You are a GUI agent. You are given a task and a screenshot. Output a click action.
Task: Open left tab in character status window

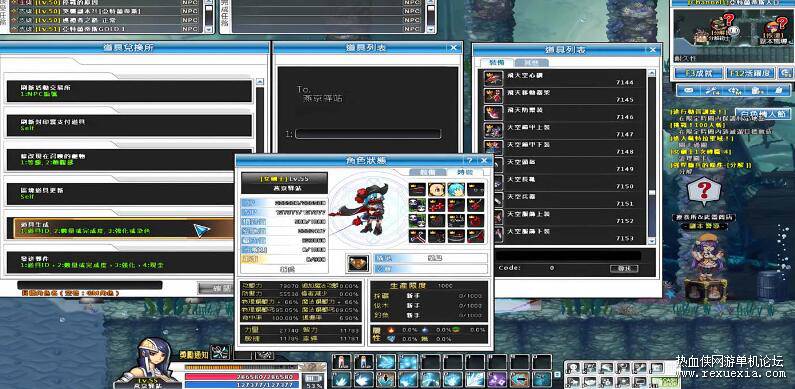(428, 173)
